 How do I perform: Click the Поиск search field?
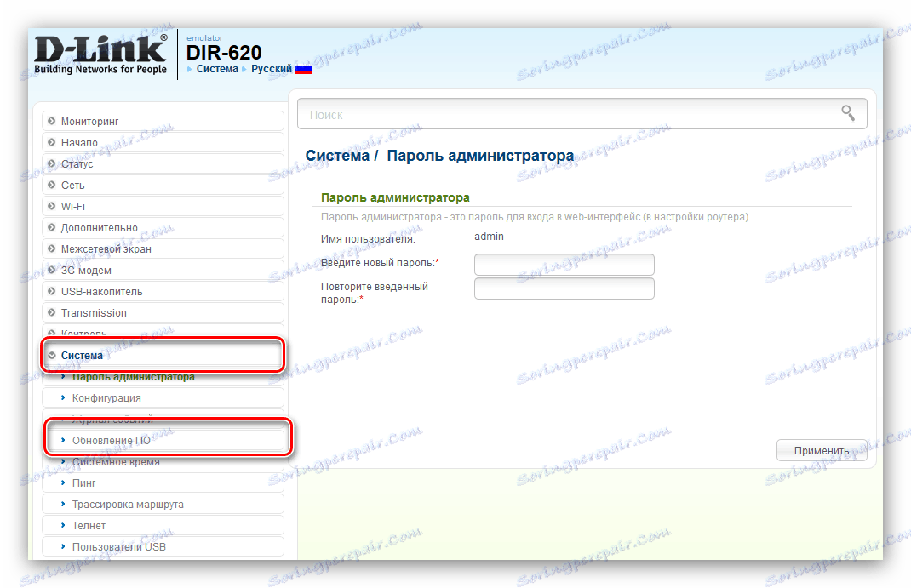582,114
